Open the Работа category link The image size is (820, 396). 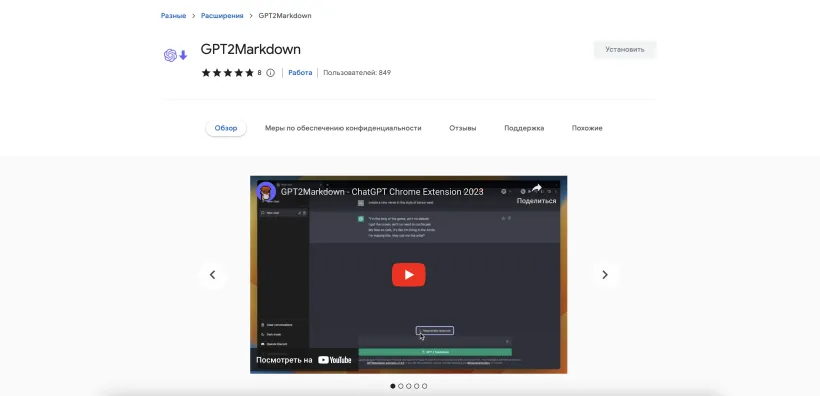click(300, 73)
